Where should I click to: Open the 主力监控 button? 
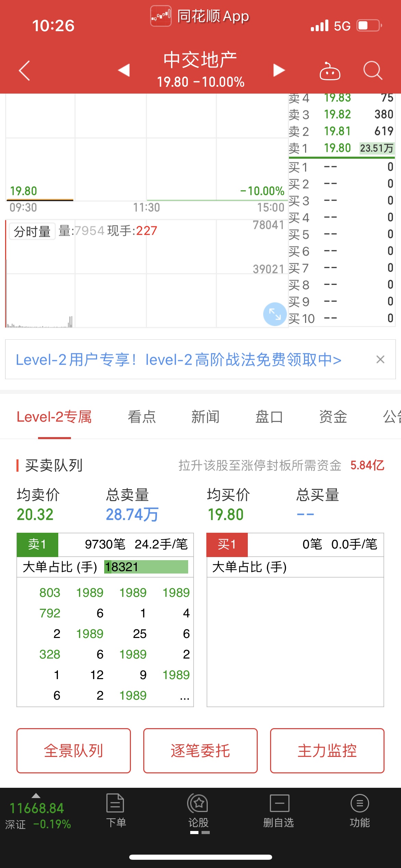pos(327,751)
